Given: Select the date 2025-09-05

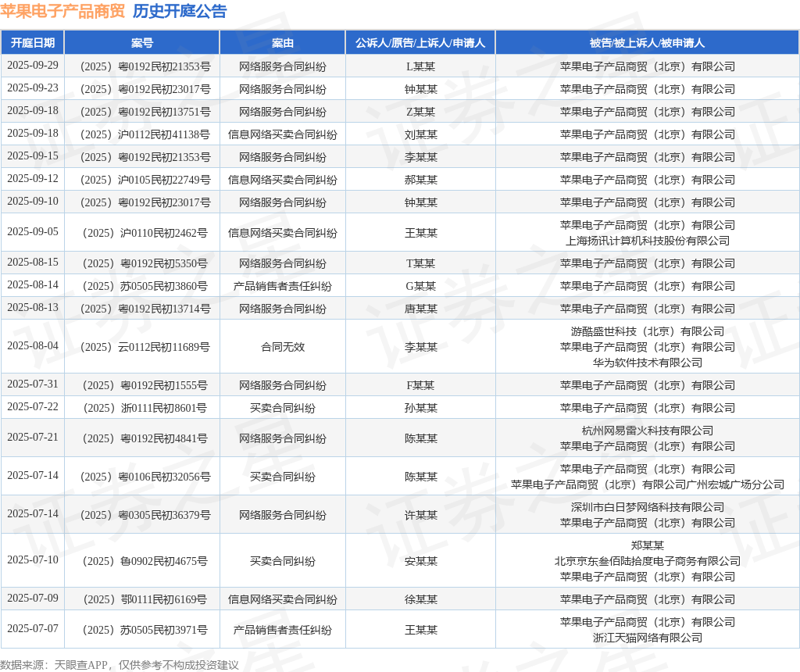Looking at the screenshot, I should [33, 231].
